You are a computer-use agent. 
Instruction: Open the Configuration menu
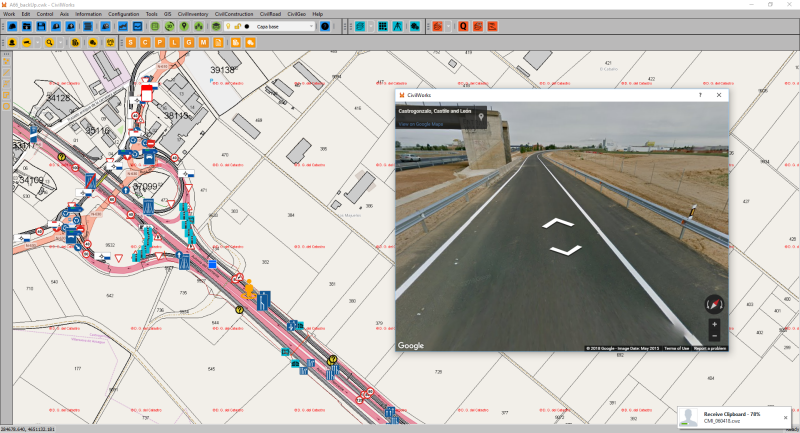point(124,14)
